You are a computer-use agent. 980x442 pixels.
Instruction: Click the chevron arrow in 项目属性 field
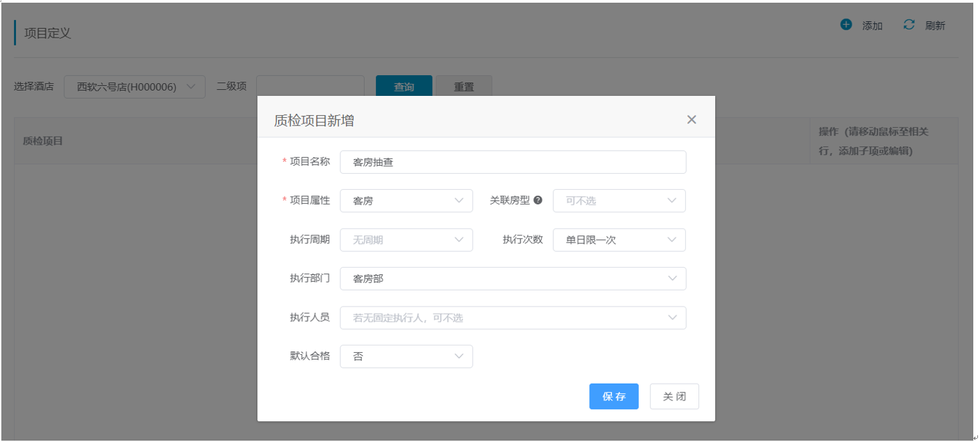click(459, 201)
